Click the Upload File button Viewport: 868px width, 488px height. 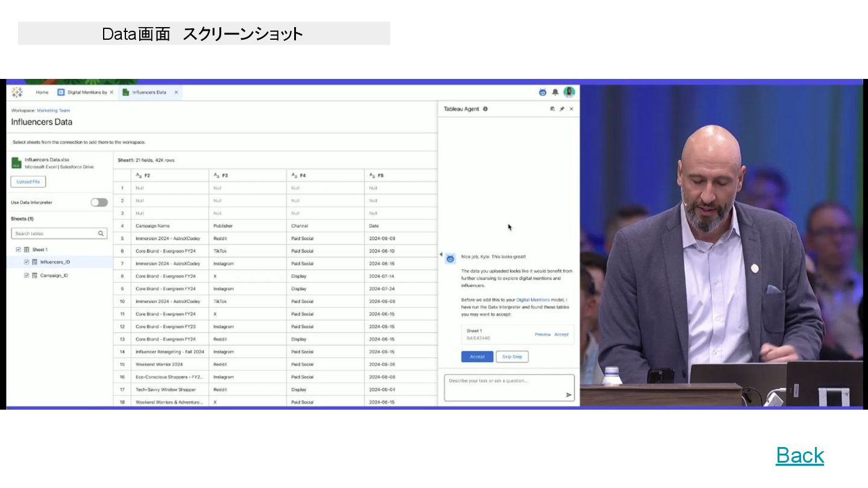[x=28, y=181]
